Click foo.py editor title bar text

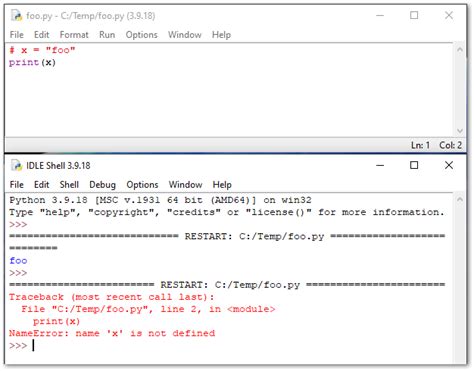click(91, 16)
